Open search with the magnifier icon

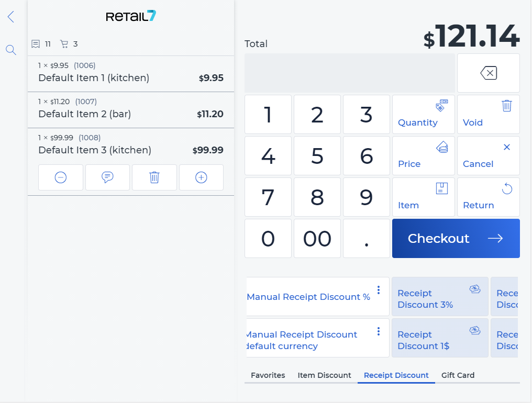click(11, 50)
